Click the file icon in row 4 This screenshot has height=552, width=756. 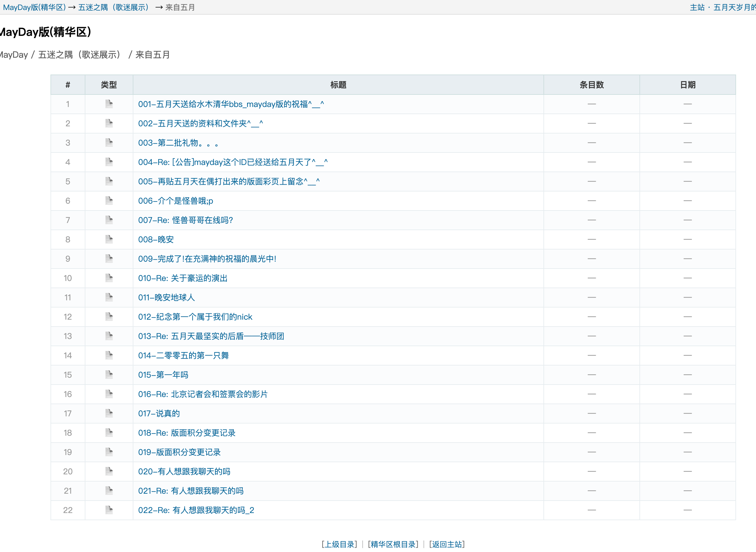click(x=109, y=162)
